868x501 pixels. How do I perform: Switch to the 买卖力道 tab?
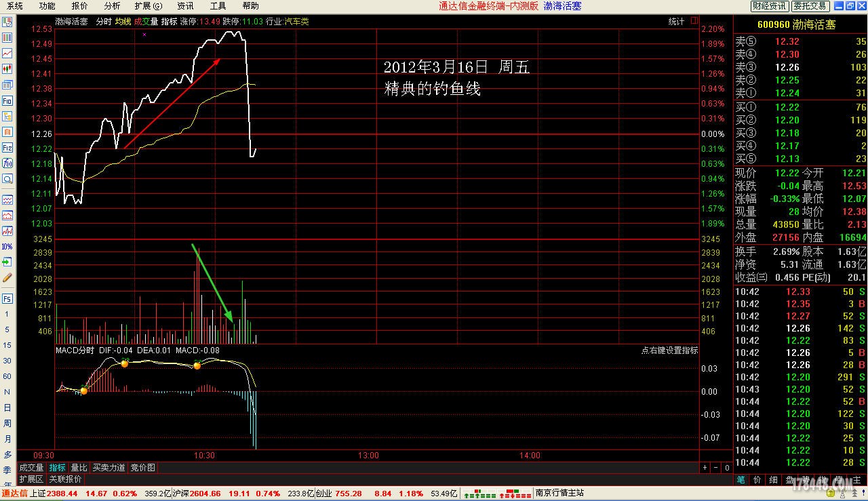coord(108,468)
